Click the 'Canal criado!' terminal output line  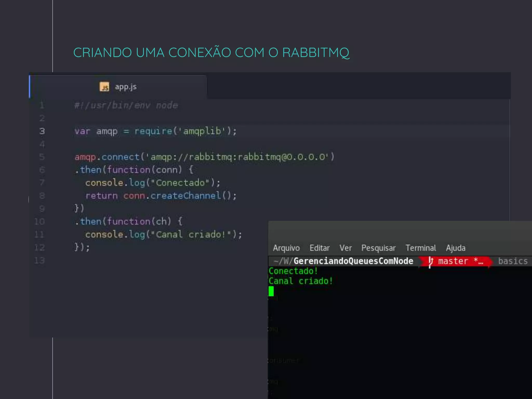pos(301,281)
